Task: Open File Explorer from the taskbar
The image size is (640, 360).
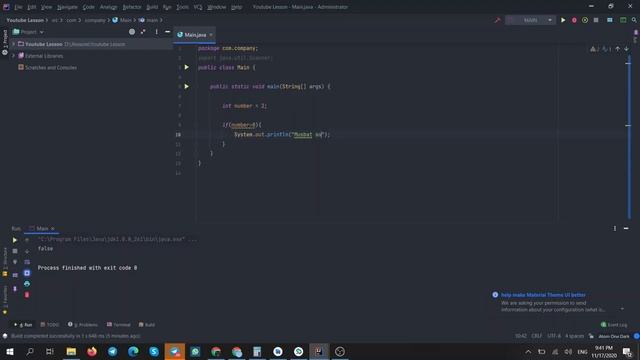Action: click(x=71, y=351)
